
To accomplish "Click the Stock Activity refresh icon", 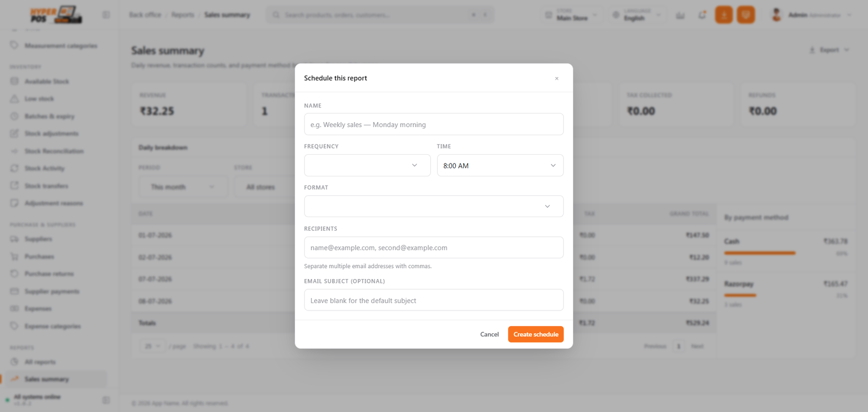I will click(x=15, y=168).
